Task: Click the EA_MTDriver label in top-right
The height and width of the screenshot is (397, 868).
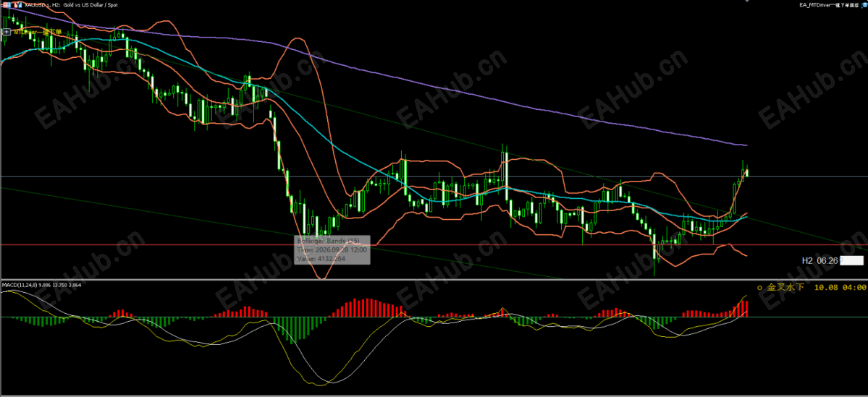Action: [829, 5]
